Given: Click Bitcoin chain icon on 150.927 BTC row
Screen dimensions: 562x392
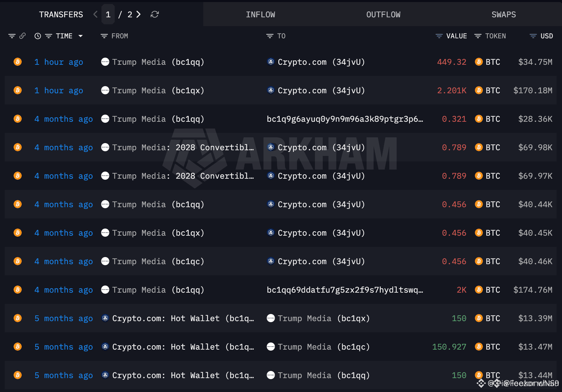Looking at the screenshot, I should click(18, 347).
